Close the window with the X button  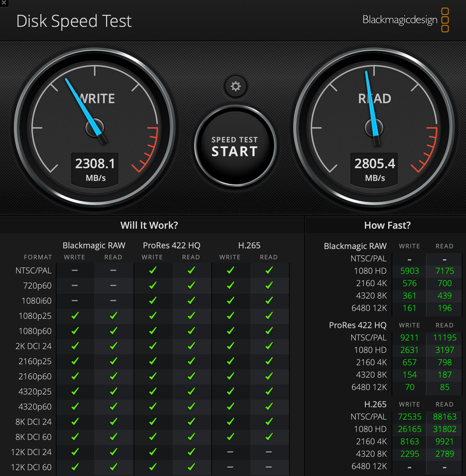click(4, 3)
